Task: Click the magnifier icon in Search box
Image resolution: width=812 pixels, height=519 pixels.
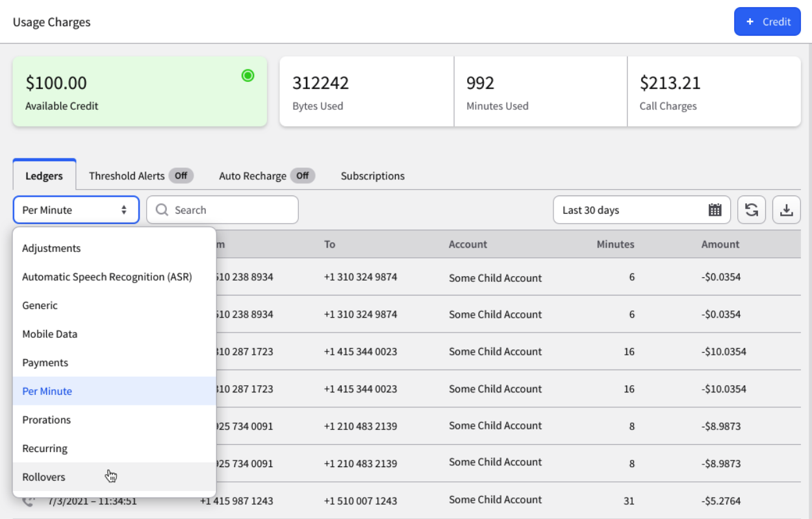Action: (162, 210)
